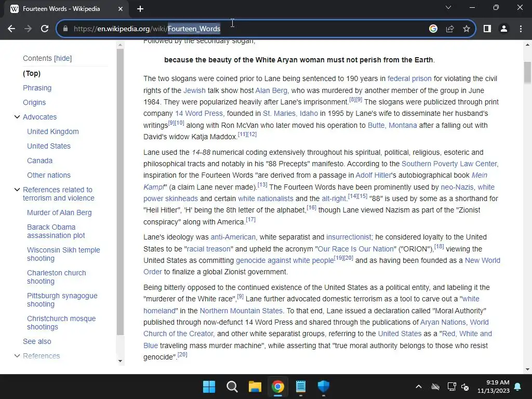Image resolution: width=532 pixels, height=399 pixels.
Task: Go to See also section
Action: (37, 342)
